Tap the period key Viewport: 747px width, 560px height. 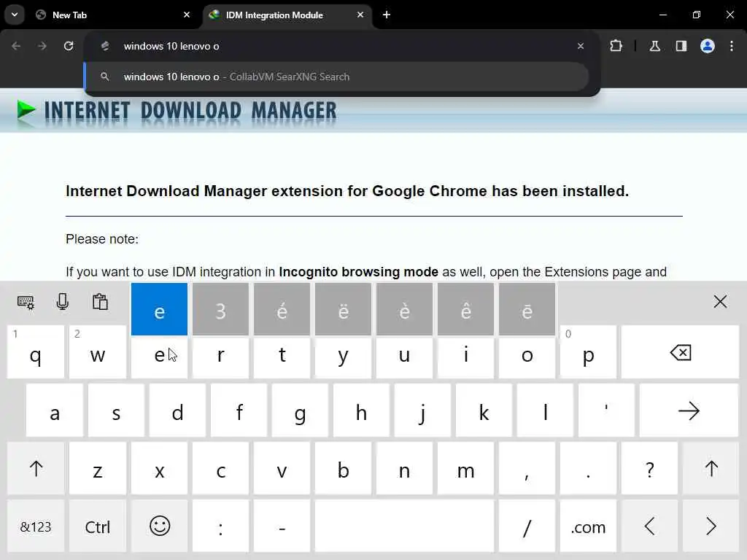coord(589,469)
